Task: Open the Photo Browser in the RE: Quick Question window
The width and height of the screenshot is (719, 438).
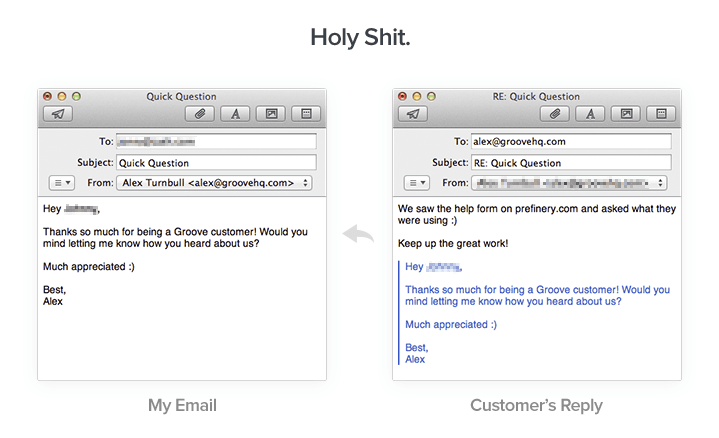Action: pos(626,114)
